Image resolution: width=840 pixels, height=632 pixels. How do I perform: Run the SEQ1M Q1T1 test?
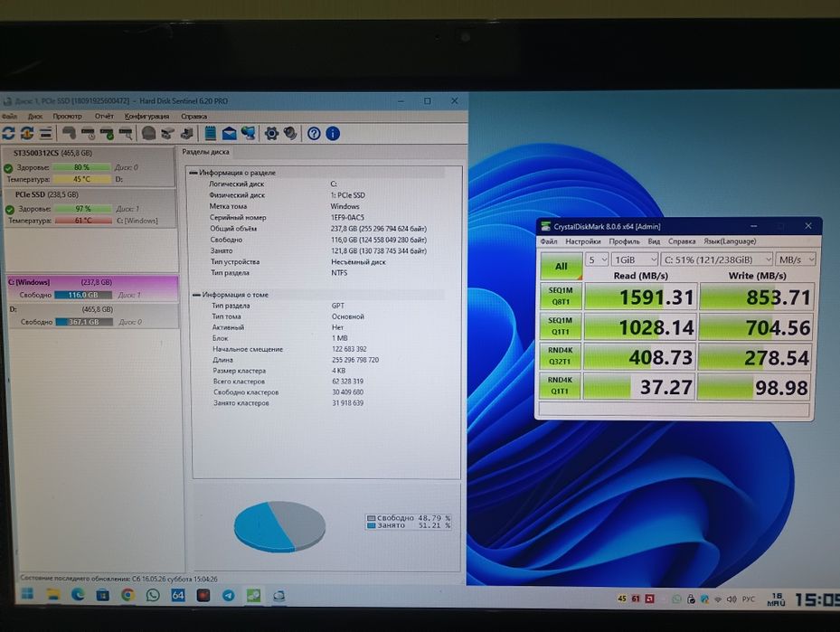(561, 326)
